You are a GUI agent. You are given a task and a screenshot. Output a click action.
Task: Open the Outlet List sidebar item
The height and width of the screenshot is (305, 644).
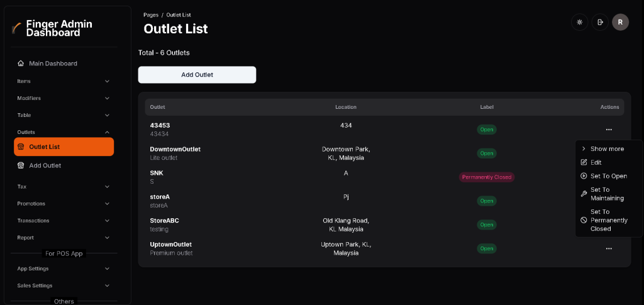(x=64, y=147)
